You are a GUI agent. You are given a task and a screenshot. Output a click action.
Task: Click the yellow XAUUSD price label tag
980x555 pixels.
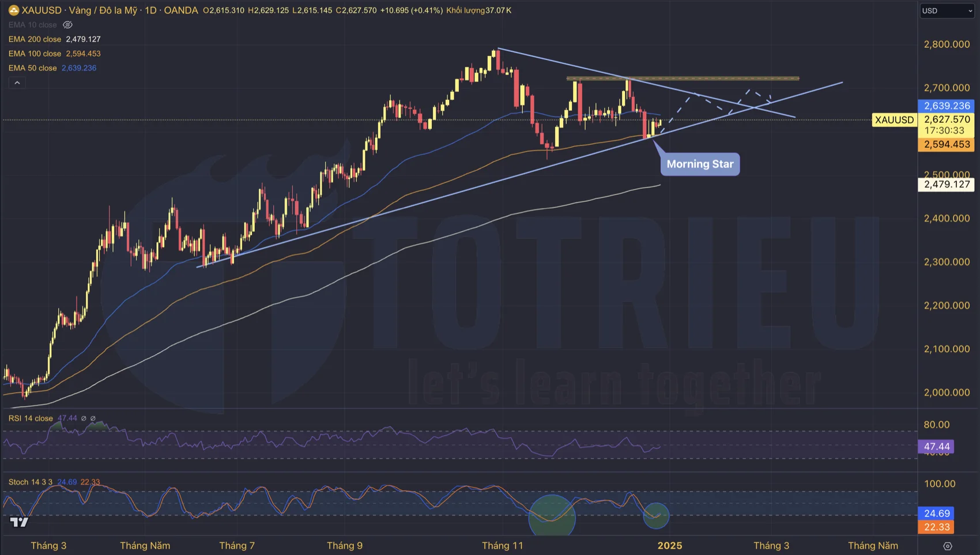coord(894,120)
